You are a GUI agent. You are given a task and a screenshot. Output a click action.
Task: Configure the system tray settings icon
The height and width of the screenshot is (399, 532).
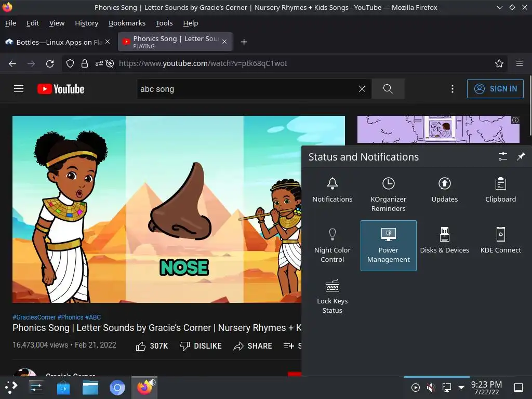502,156
